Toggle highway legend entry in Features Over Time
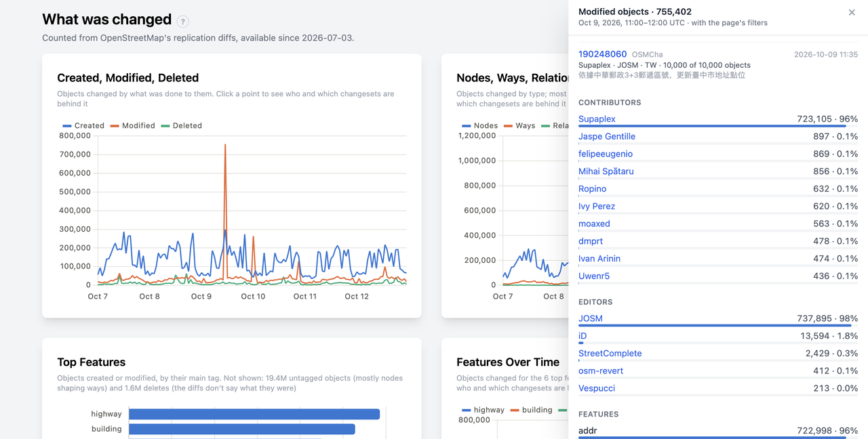This screenshot has height=439, width=868. 483,410
